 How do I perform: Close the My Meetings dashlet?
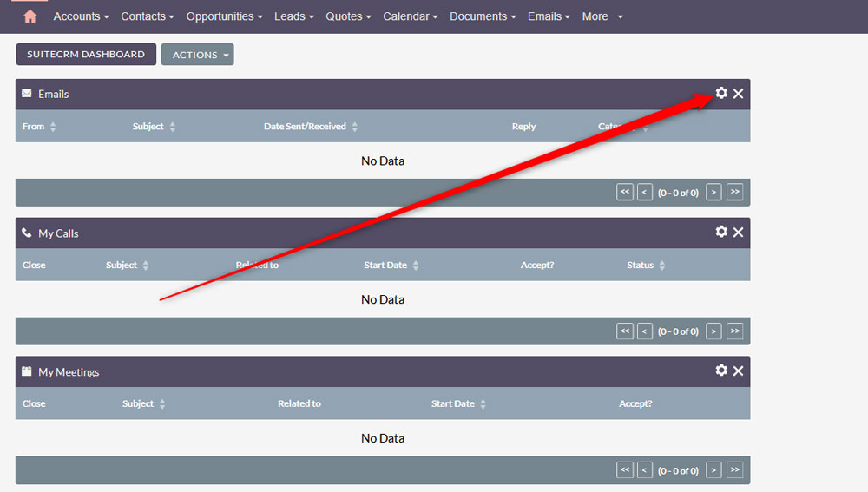pos(738,371)
